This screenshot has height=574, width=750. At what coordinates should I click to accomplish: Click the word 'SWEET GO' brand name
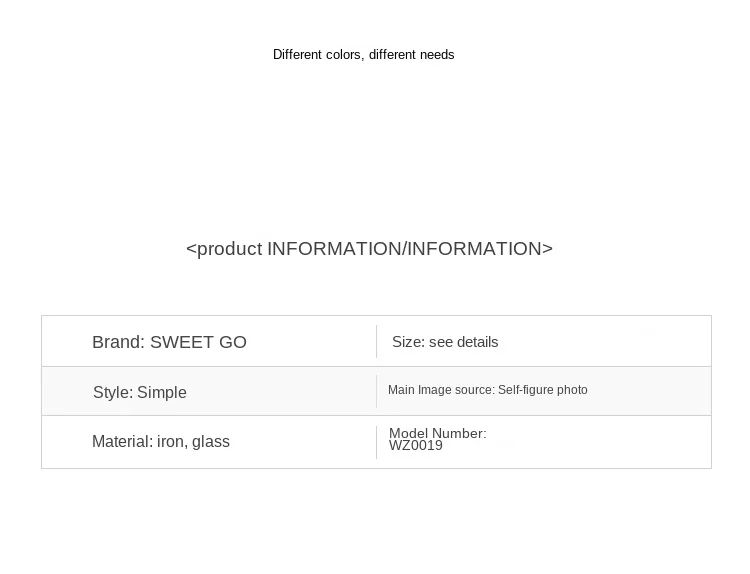(x=199, y=342)
